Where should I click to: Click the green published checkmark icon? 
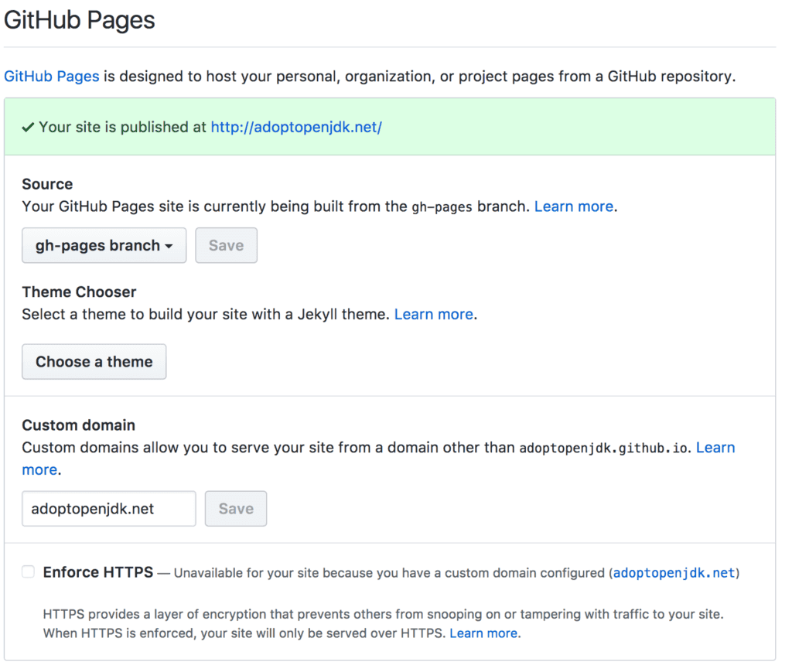pyautogui.click(x=28, y=128)
